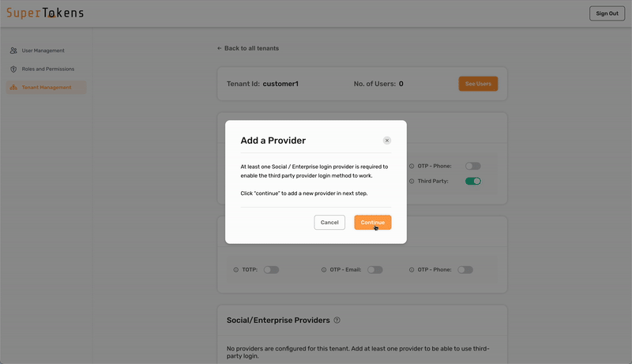Image resolution: width=632 pixels, height=364 pixels.
Task: Click the User Management people icon
Action: click(x=13, y=51)
